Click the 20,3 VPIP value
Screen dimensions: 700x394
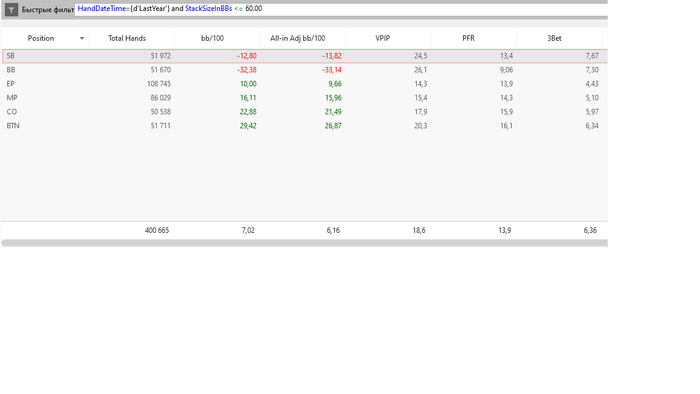(x=421, y=126)
